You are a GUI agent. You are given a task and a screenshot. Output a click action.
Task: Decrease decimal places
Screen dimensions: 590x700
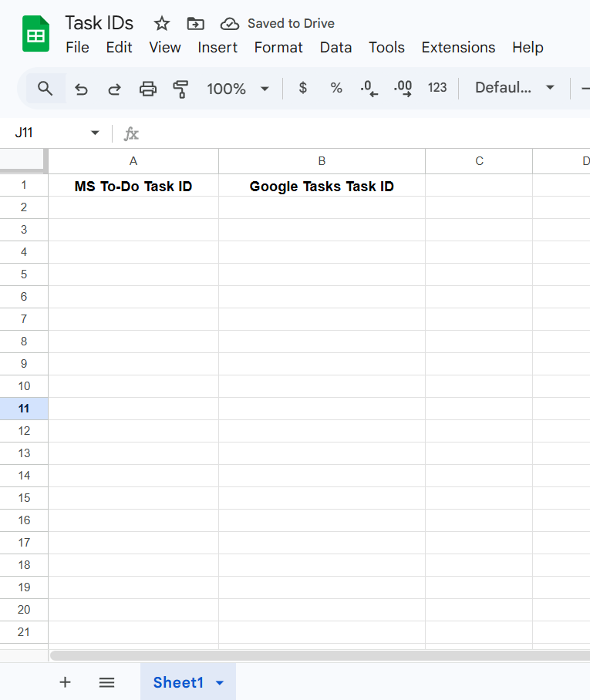point(369,88)
